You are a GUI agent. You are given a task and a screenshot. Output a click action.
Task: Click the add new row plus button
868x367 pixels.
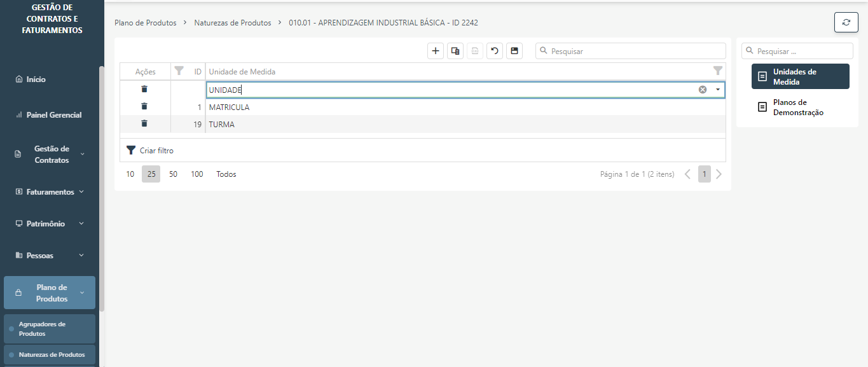[436, 51]
